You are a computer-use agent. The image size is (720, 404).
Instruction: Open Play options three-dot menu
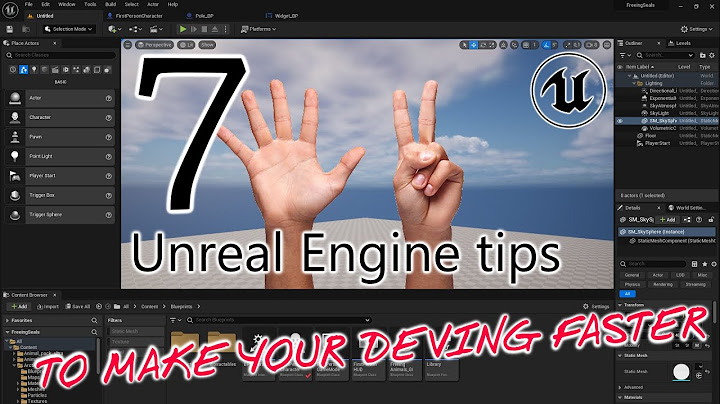tap(225, 29)
